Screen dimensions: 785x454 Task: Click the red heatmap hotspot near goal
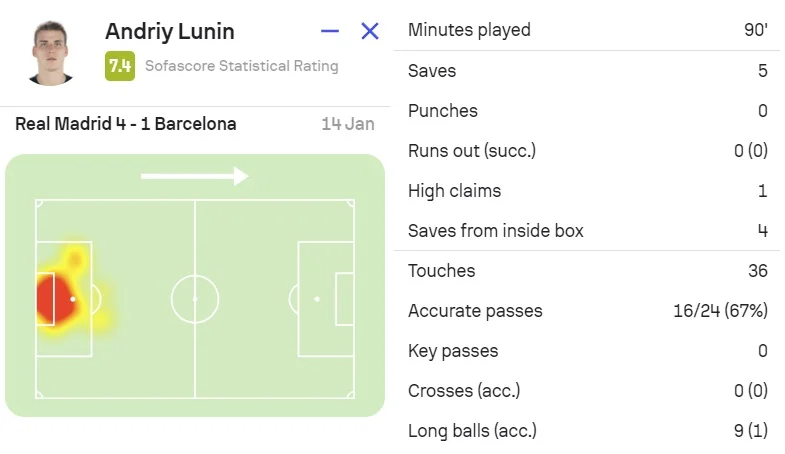pos(51,299)
